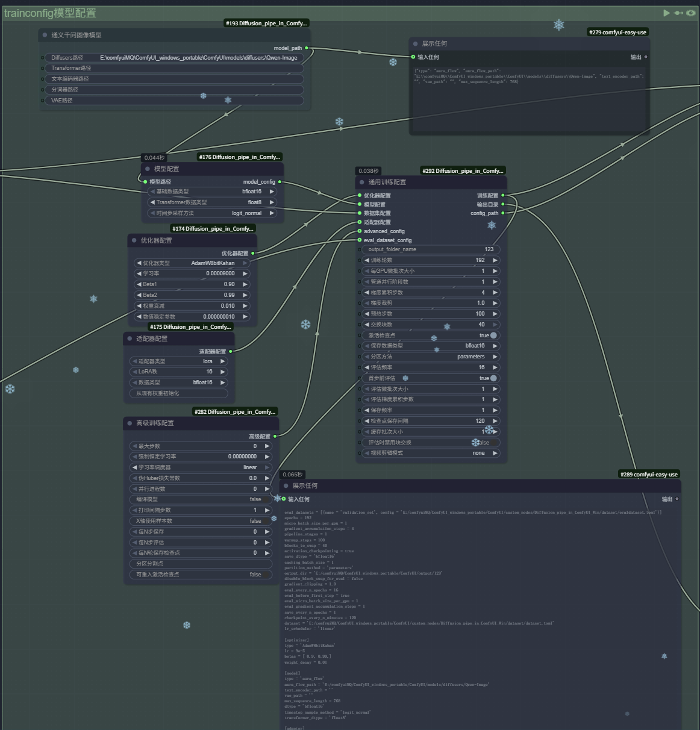Click the trainconfig模型配置 group title

tap(50, 13)
